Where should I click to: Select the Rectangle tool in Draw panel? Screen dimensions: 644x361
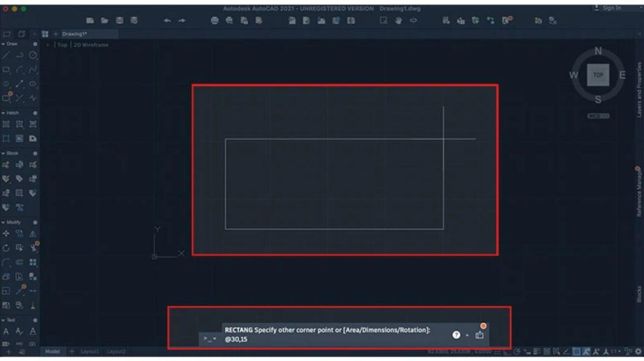point(6,70)
